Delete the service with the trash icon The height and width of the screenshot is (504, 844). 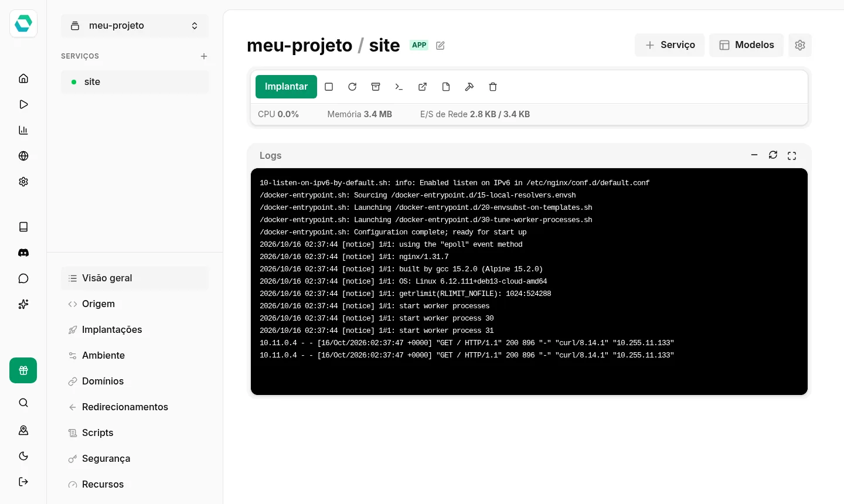tap(493, 87)
